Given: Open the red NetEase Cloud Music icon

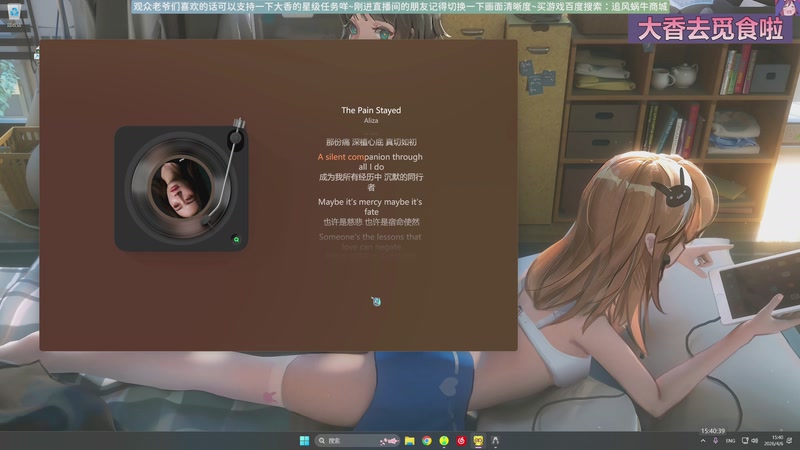Looking at the screenshot, I should tap(461, 441).
